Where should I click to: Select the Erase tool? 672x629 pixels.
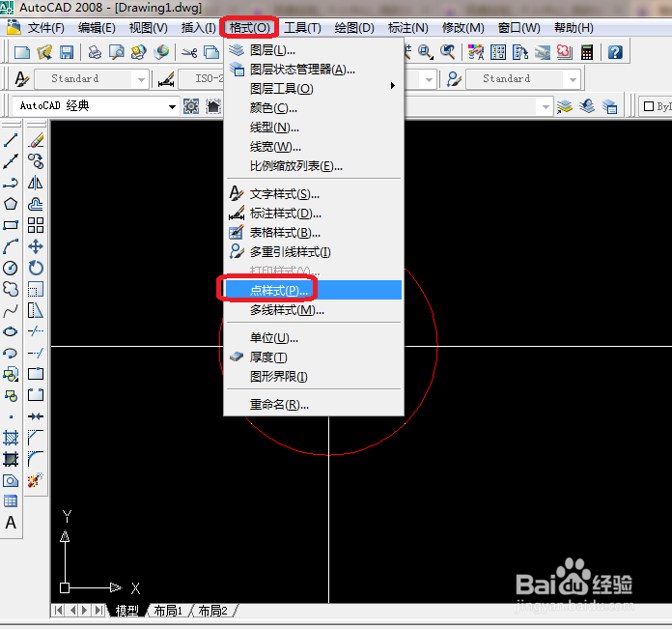(36, 141)
